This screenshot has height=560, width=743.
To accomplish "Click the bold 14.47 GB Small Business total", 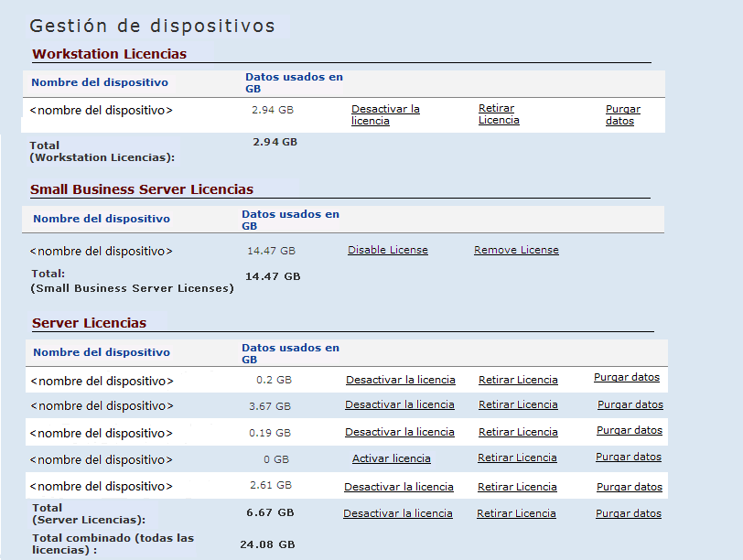I will click(x=273, y=276).
